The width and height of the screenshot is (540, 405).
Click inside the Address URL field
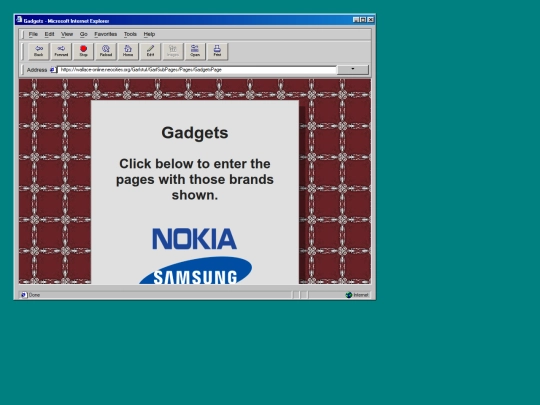click(197, 70)
